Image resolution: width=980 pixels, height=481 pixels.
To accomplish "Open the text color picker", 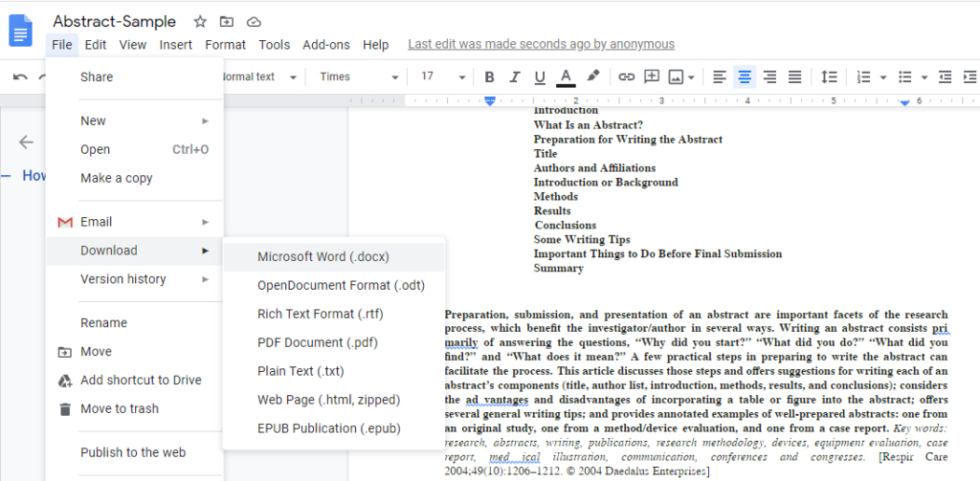I will click(x=566, y=77).
